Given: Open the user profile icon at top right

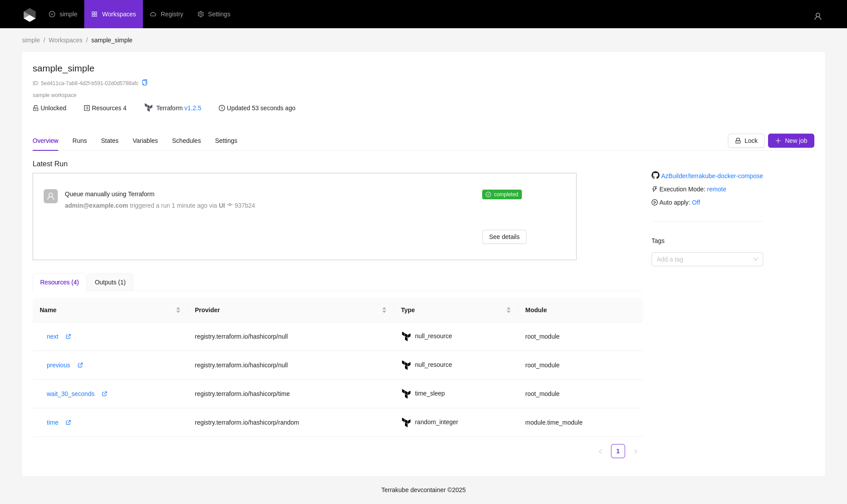Looking at the screenshot, I should [x=817, y=16].
